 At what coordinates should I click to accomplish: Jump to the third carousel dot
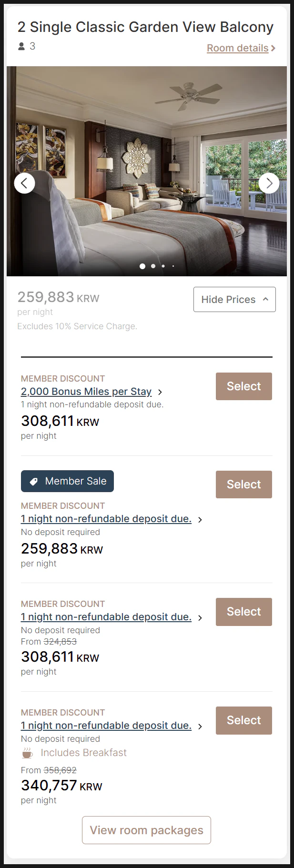click(163, 266)
